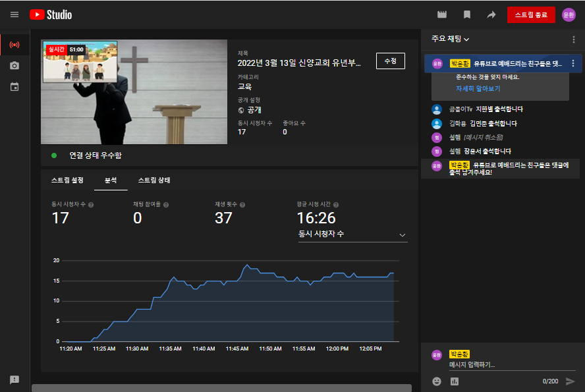Open the hamburger navigation menu
Screen dimensions: 585x392
click(14, 14)
